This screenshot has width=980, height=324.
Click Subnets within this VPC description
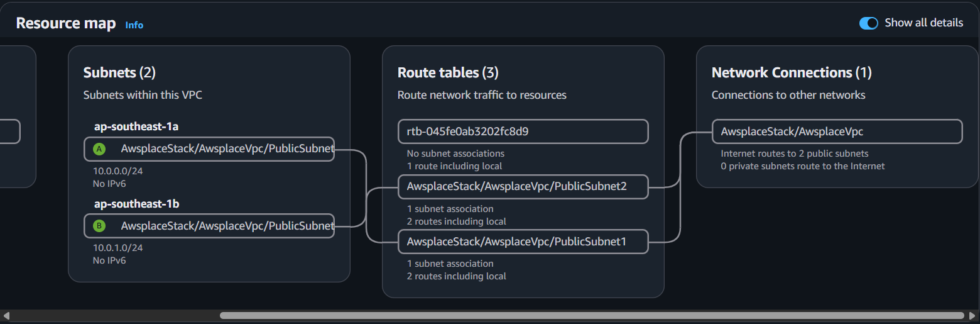(x=143, y=95)
